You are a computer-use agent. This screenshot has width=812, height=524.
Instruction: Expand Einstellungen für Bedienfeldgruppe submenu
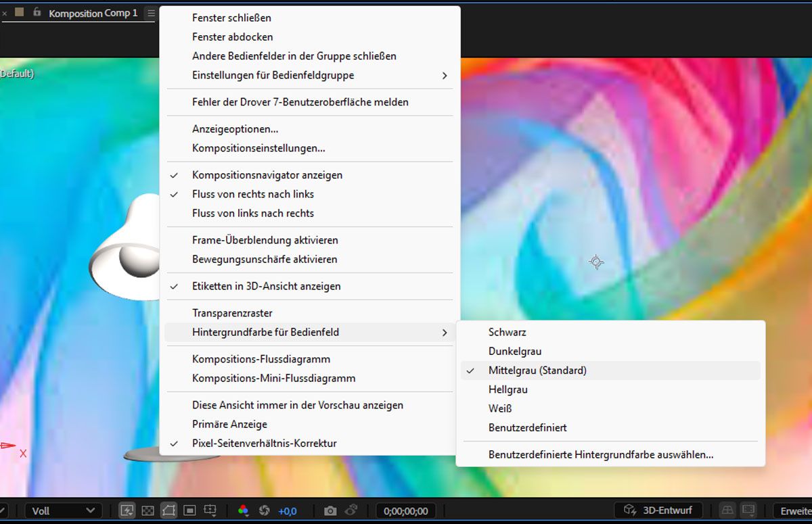click(x=309, y=75)
